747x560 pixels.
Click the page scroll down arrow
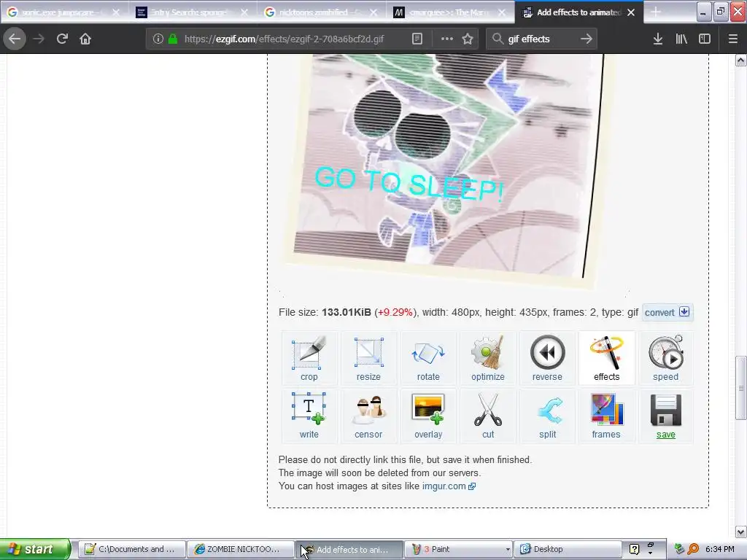coord(740,532)
